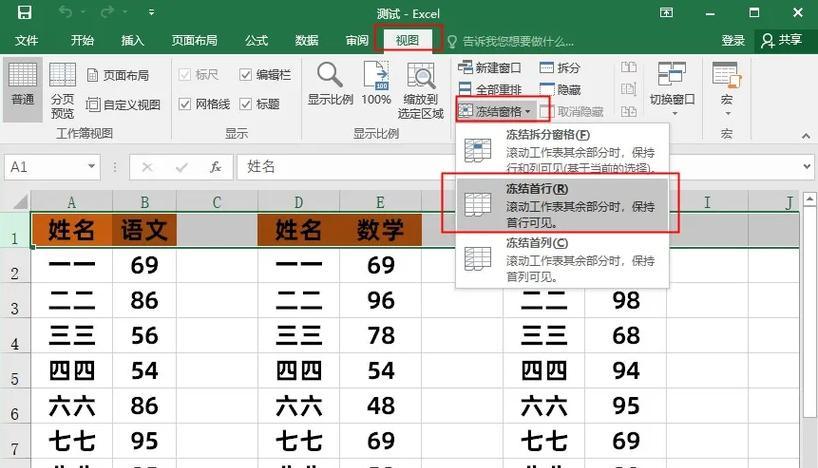Image resolution: width=818 pixels, height=468 pixels.
Task: Select 分页预览 view
Action: (63, 90)
